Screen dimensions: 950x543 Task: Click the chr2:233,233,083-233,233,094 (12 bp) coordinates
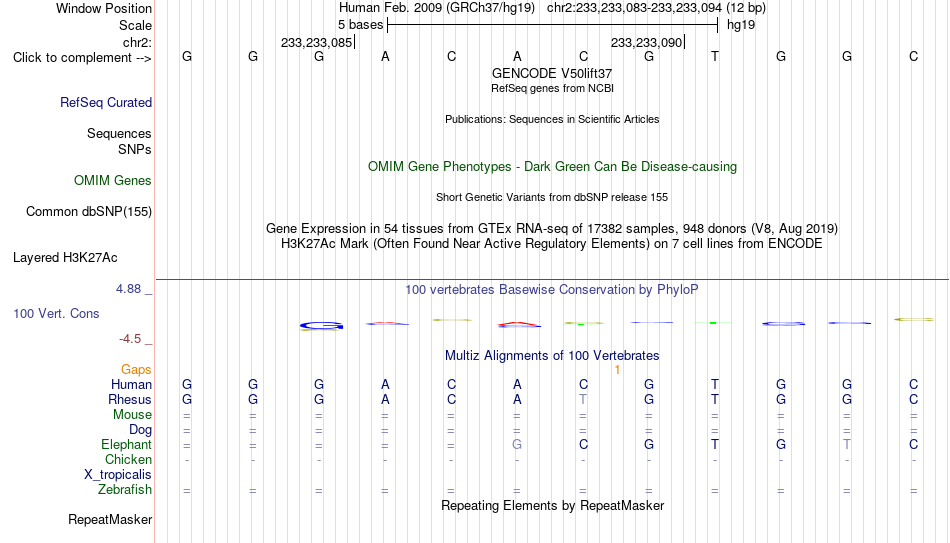656,8
